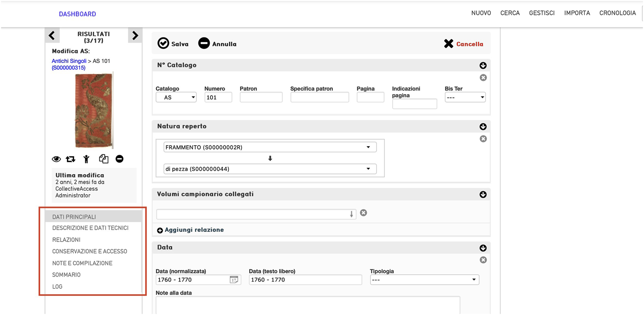Open the FRAMMENTO (S00000002R) dropdown
Viewport: 644px width, 315px height.
pos(270,147)
